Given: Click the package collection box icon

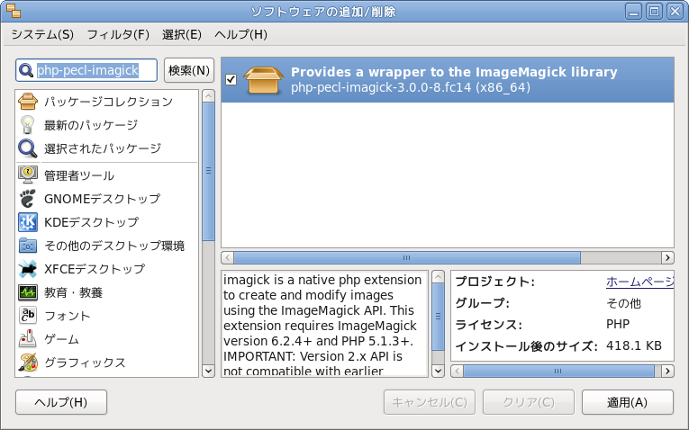Looking at the screenshot, I should click(x=28, y=101).
